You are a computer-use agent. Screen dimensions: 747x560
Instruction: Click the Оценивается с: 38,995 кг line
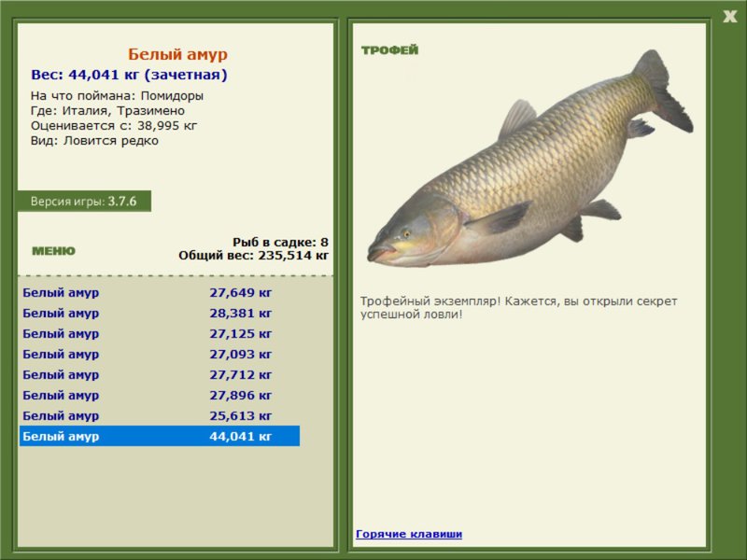pyautogui.click(x=114, y=126)
